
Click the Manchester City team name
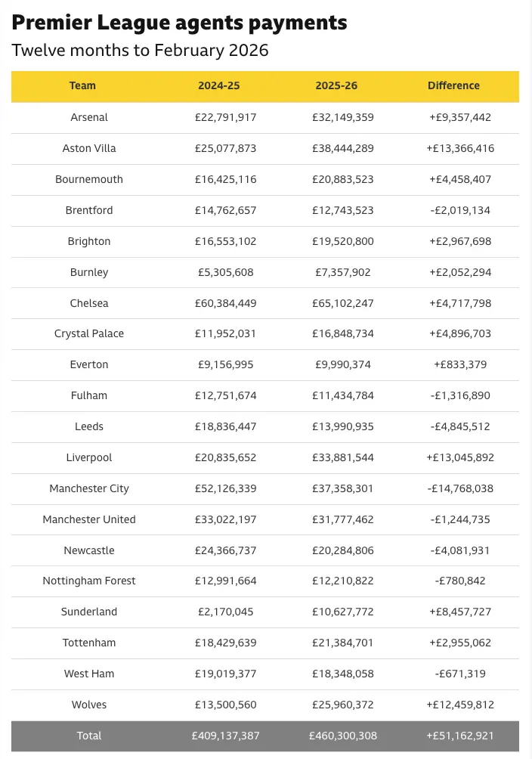89,488
